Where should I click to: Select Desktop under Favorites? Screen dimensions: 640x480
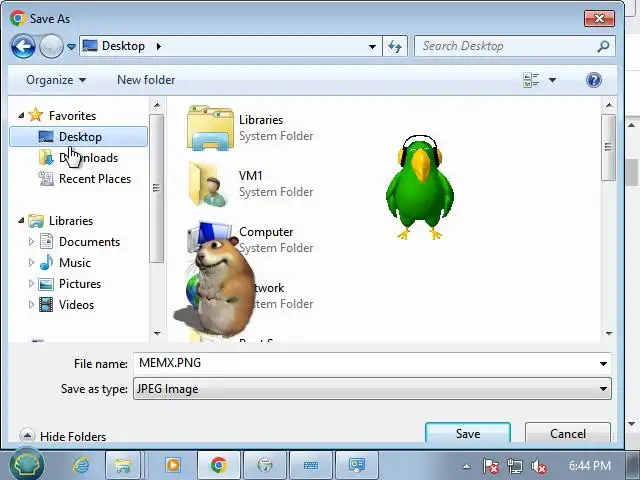78,137
